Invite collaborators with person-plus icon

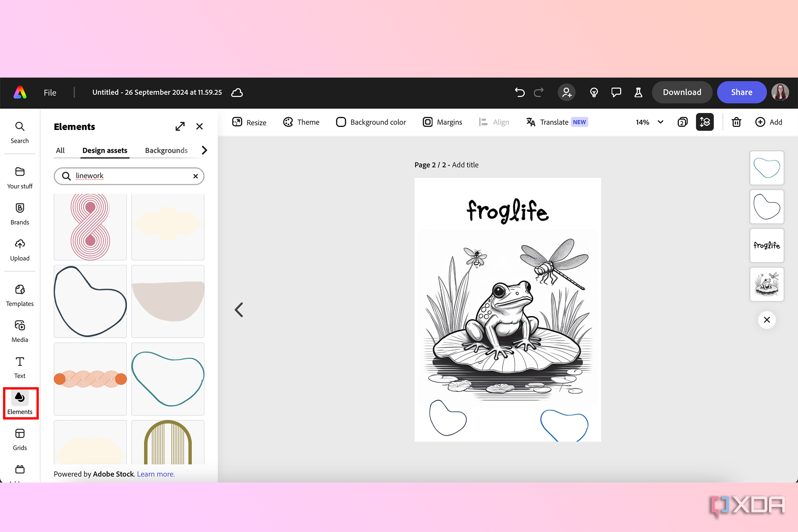(x=567, y=92)
